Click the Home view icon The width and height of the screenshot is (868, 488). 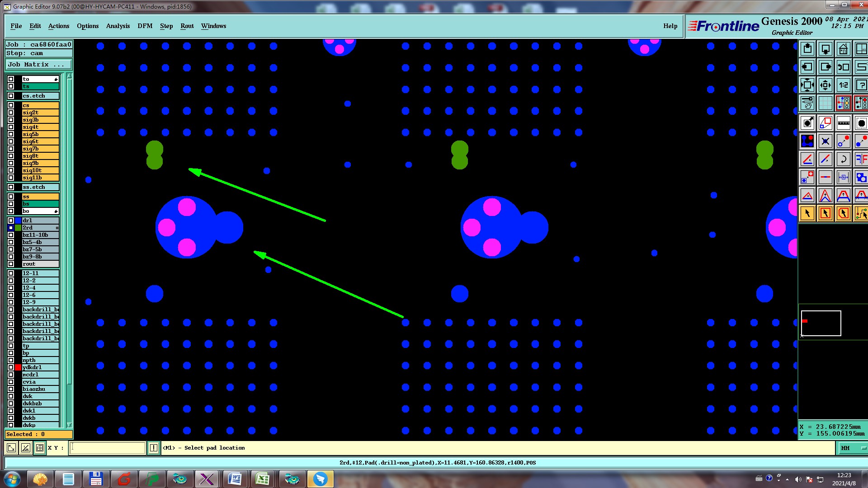coord(843,49)
